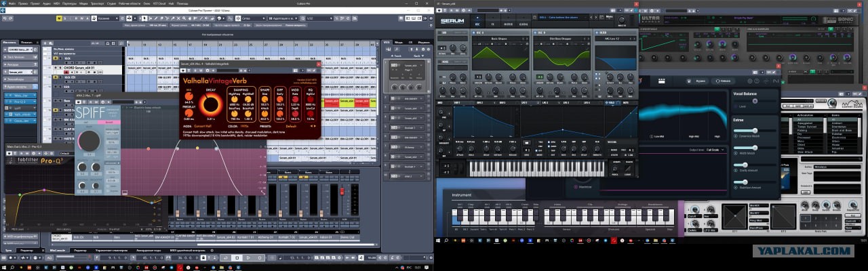Open the Concert Hall mode selector
The width and height of the screenshot is (868, 271).
point(203,126)
